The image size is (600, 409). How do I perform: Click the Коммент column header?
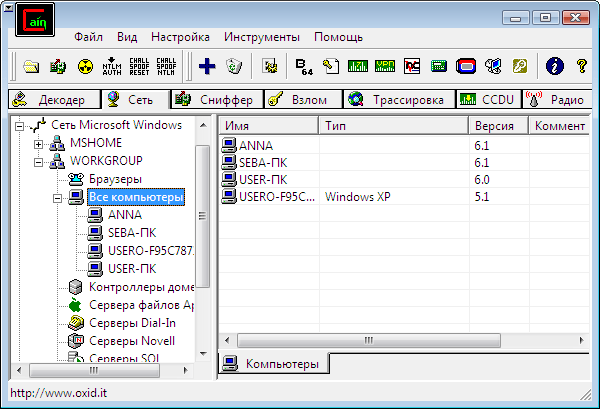pyautogui.click(x=559, y=126)
